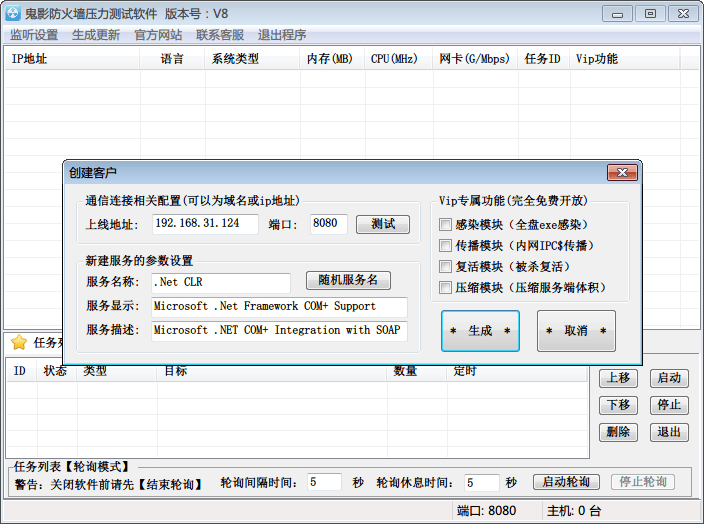Click the 系统类型 column header
704x524 pixels.
253,59
